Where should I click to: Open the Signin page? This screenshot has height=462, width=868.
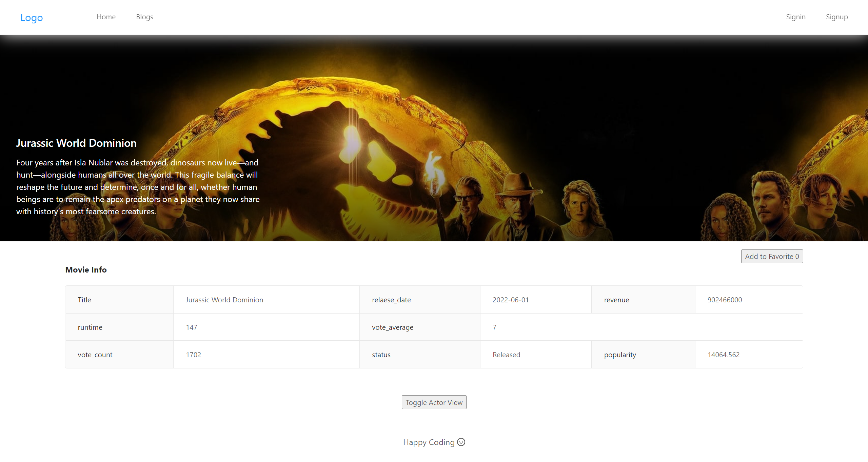click(x=795, y=17)
